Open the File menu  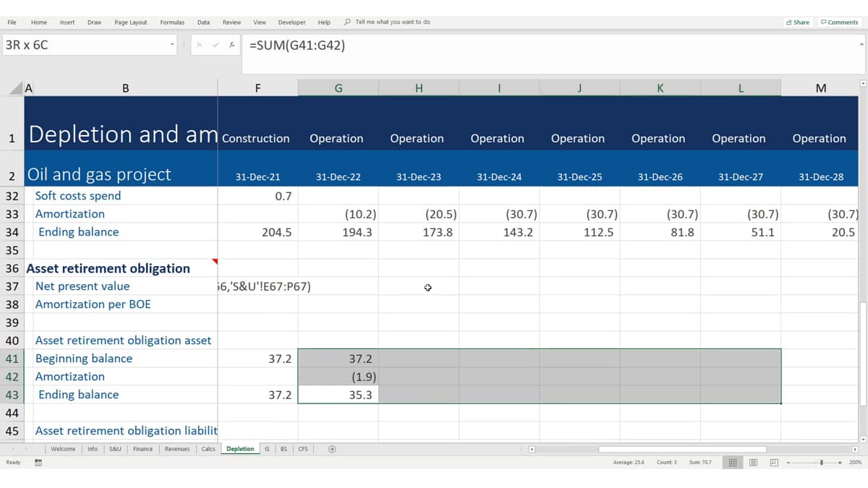(12, 22)
